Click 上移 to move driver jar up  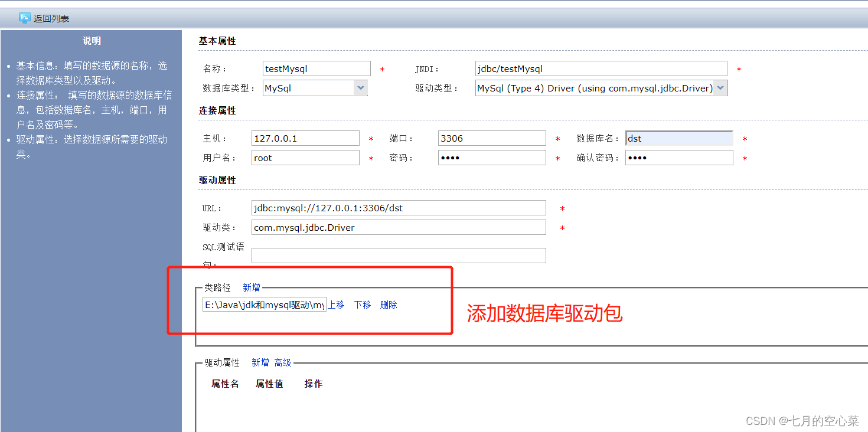[x=335, y=305]
